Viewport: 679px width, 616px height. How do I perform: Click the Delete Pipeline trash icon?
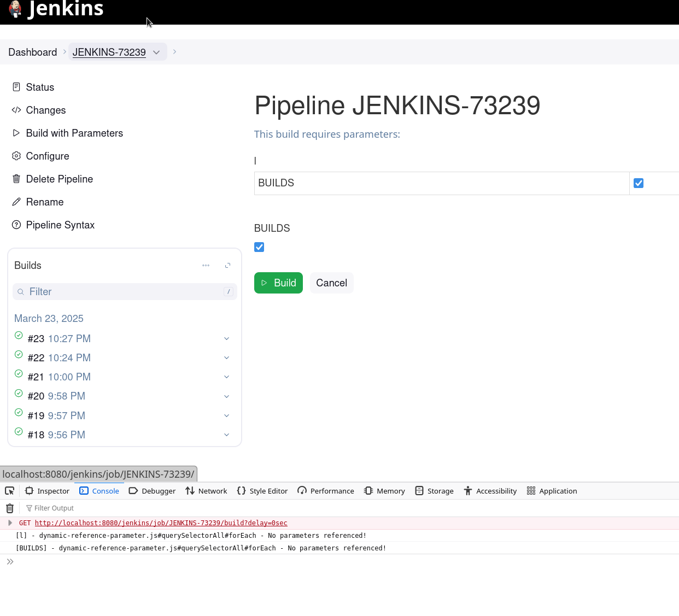(16, 179)
